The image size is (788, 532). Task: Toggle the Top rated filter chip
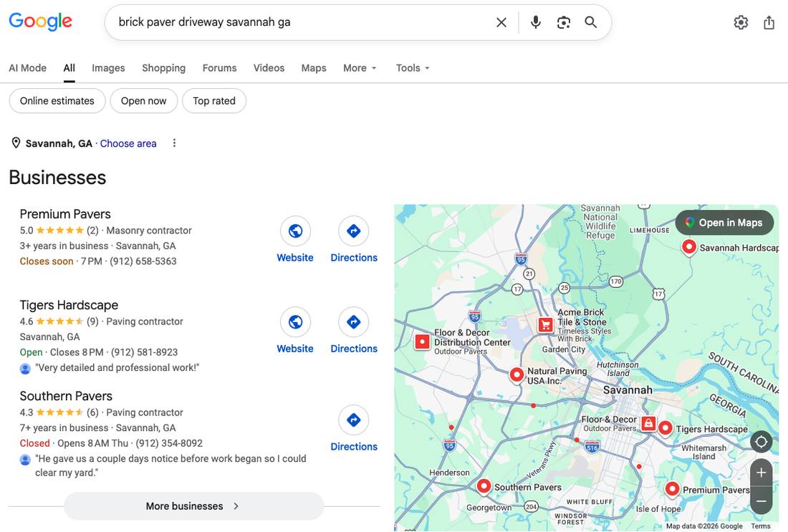214,101
